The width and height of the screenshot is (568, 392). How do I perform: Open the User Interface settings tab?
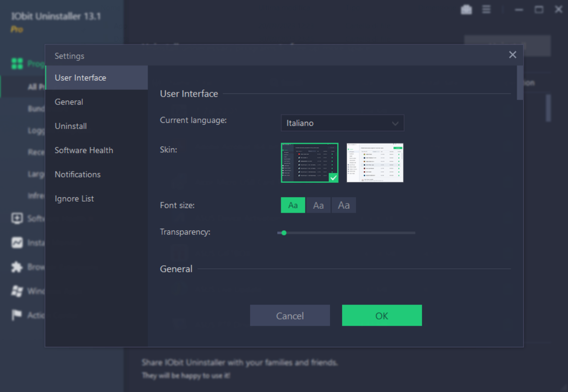96,78
